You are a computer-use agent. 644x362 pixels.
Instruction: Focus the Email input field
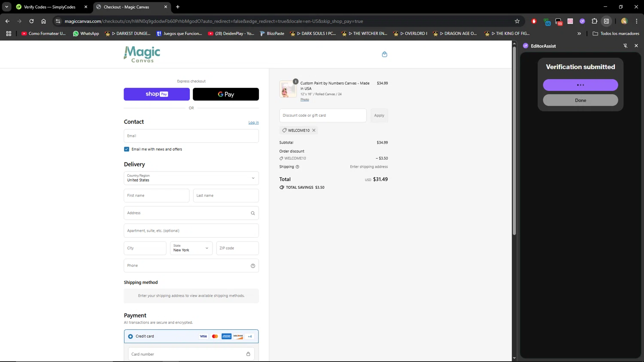(x=191, y=136)
